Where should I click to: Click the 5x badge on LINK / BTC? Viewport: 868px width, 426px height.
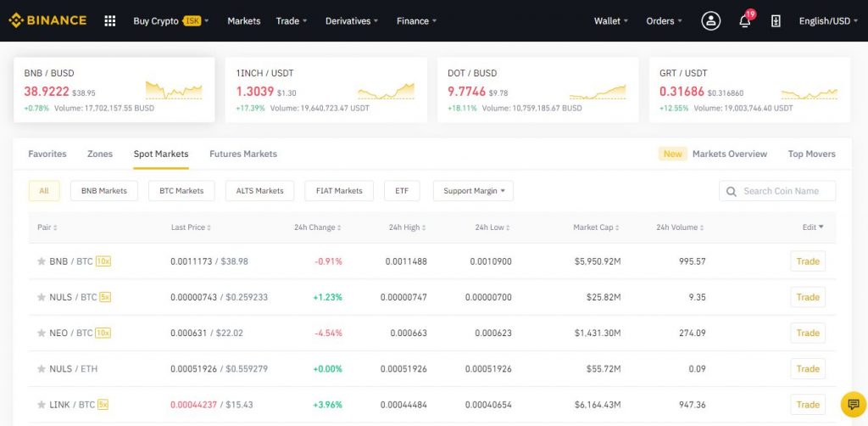tap(103, 405)
